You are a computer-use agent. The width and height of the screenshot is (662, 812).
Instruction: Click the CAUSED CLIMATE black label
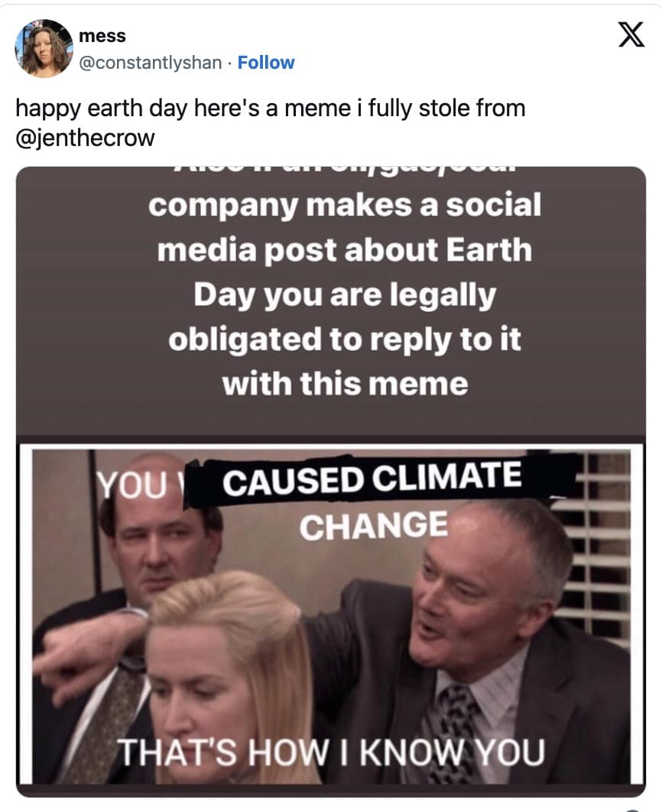[x=381, y=480]
